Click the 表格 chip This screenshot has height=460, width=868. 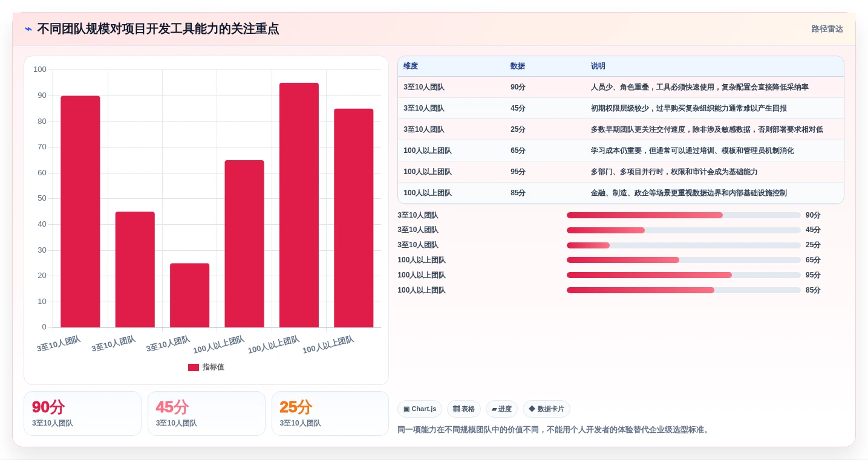point(464,409)
